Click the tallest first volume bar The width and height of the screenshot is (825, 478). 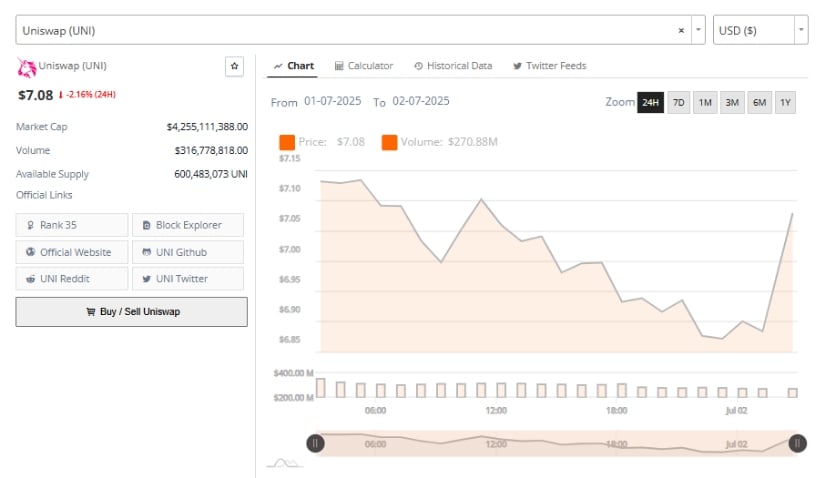pyautogui.click(x=320, y=388)
